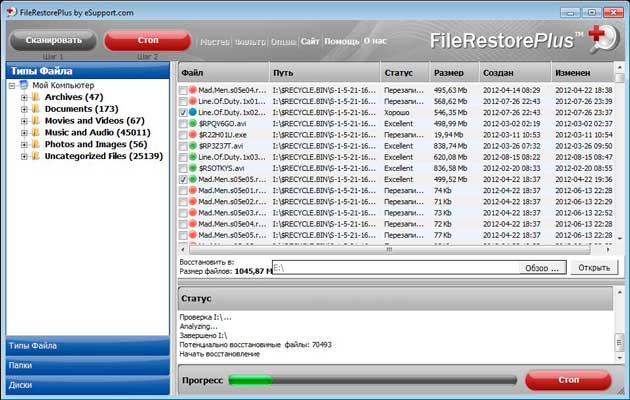Collapse the Мой Компьютер tree node
Image resolution: width=630 pixels, height=400 pixels.
tap(12, 86)
